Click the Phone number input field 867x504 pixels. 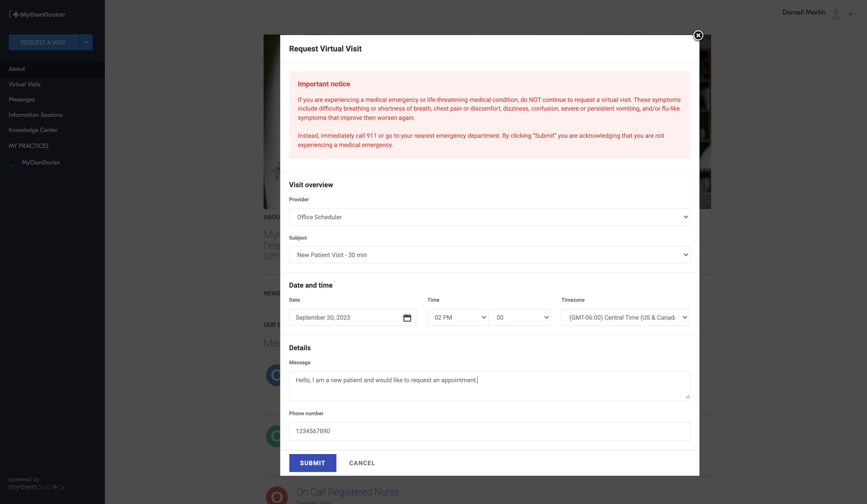point(489,431)
